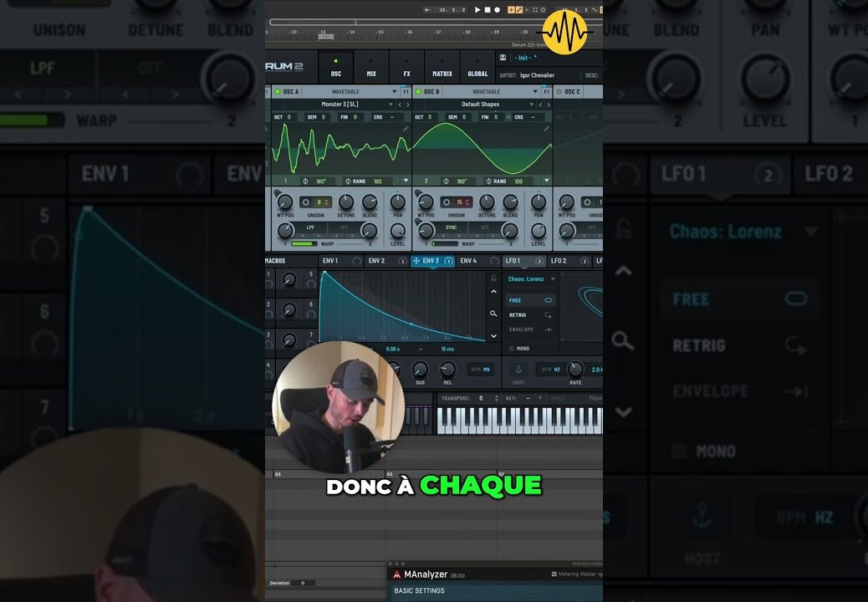The height and width of the screenshot is (602, 868).
Task: Arm recording with the round Record button
Action: [497, 10]
